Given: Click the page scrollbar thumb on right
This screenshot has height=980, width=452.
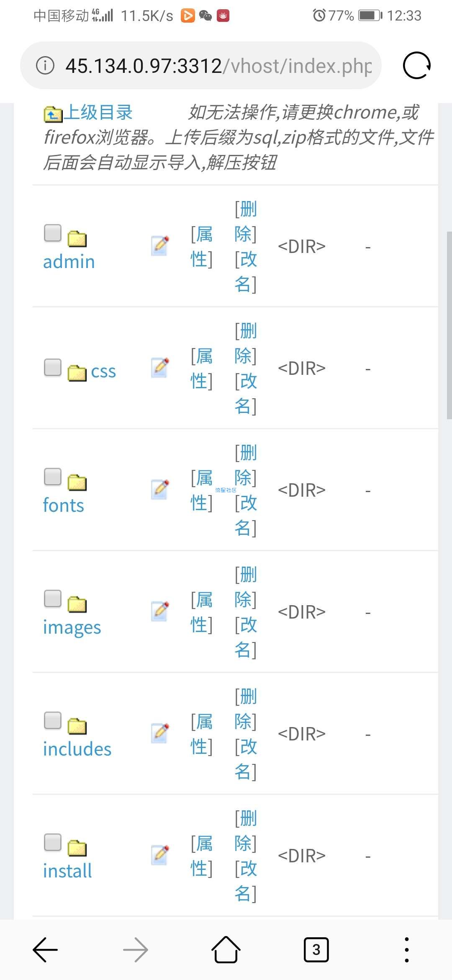Looking at the screenshot, I should [449, 325].
